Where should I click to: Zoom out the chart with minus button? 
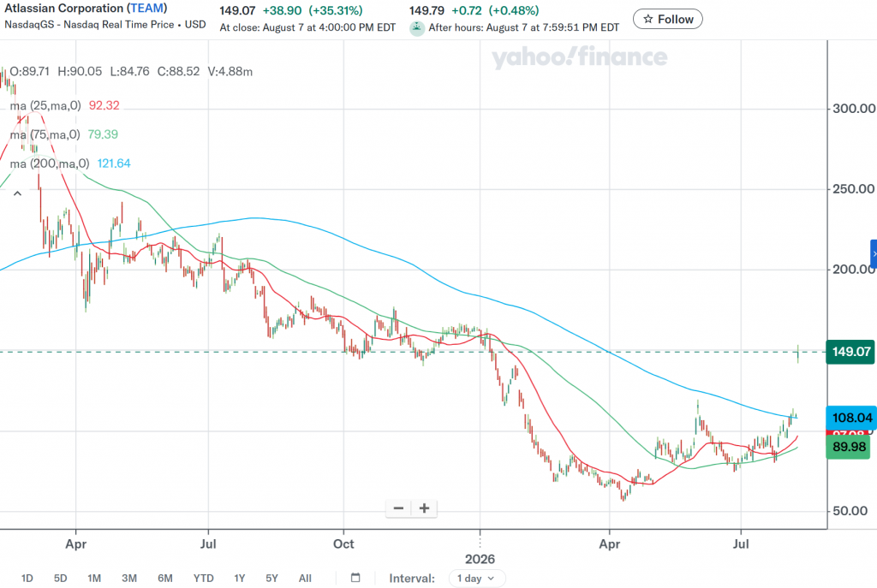tap(399, 508)
